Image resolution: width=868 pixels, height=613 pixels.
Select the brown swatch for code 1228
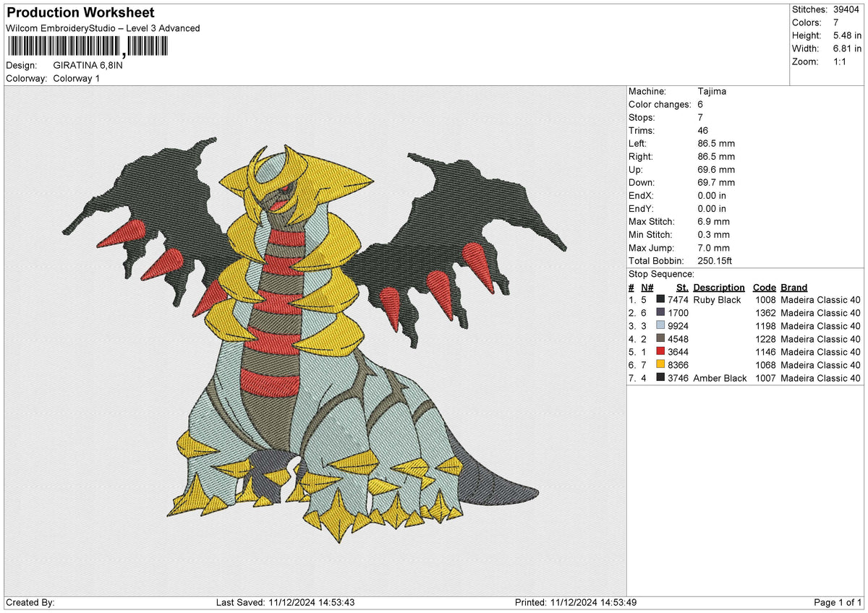660,339
